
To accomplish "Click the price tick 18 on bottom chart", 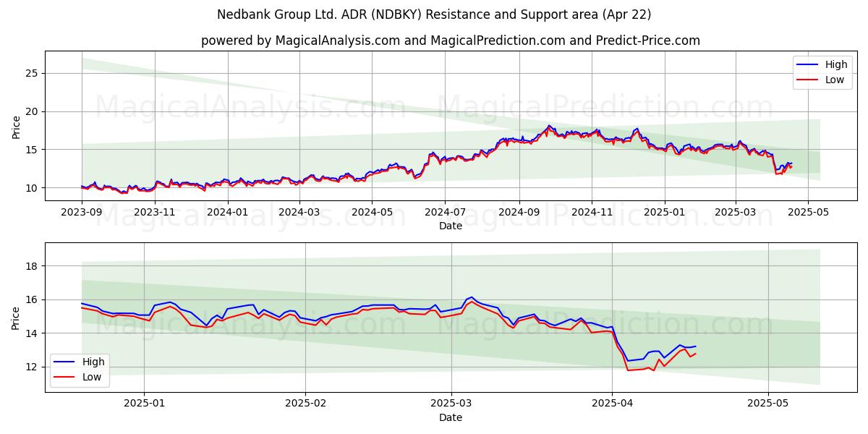I will [33, 266].
